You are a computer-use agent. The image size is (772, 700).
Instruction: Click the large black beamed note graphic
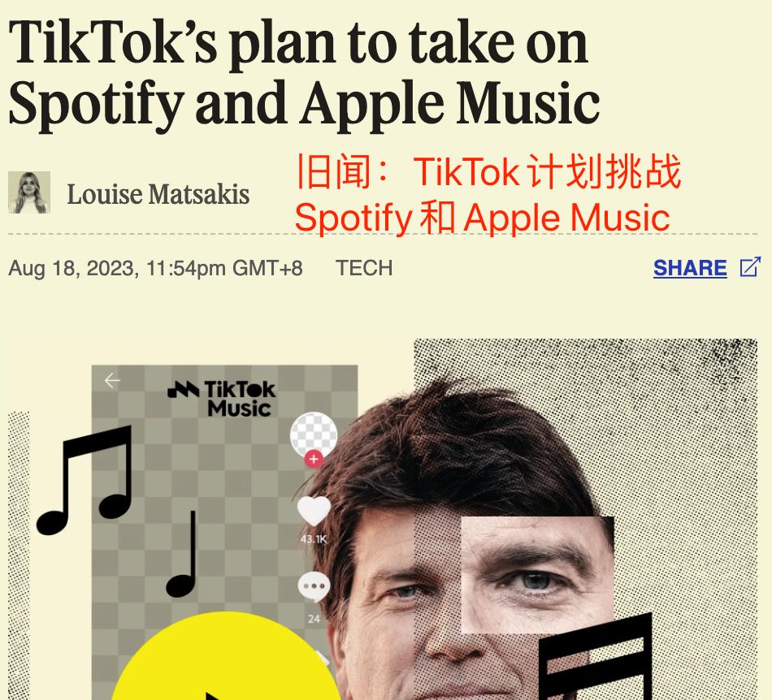595,656
